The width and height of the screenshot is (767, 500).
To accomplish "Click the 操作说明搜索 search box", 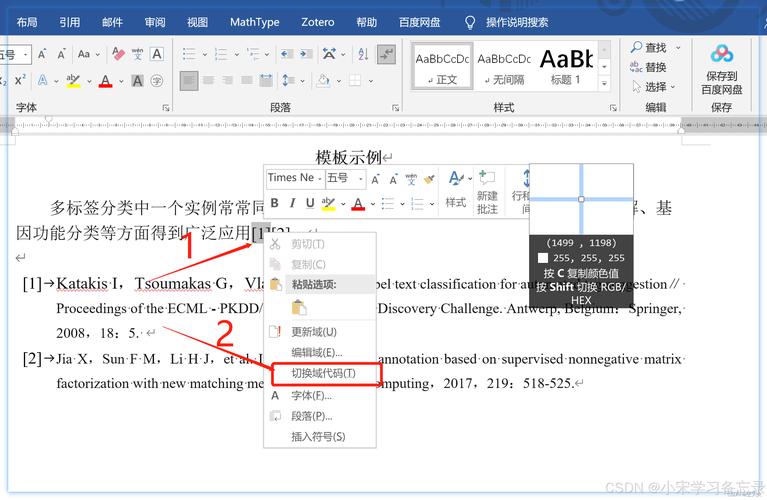I will click(517, 22).
